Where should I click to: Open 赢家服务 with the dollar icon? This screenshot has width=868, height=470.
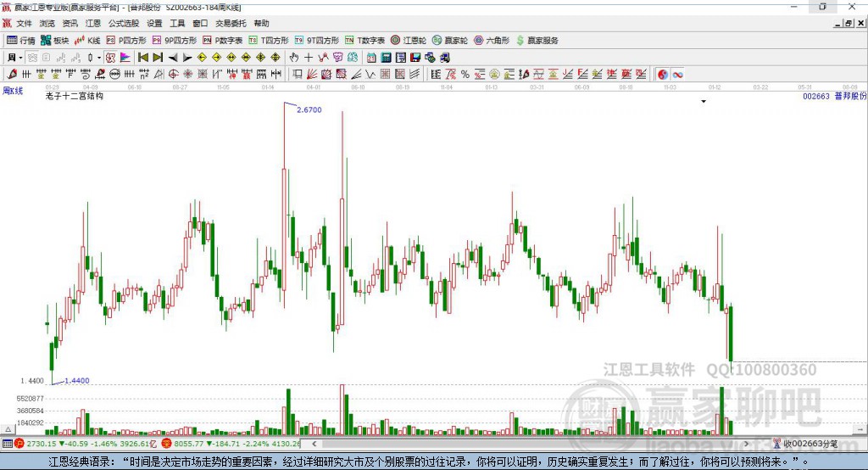pyautogui.click(x=537, y=41)
